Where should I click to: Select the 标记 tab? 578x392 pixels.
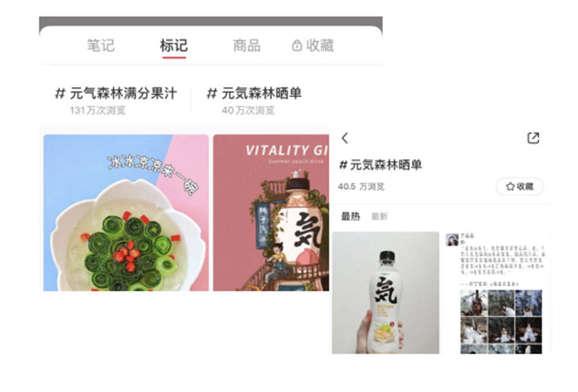tap(174, 46)
